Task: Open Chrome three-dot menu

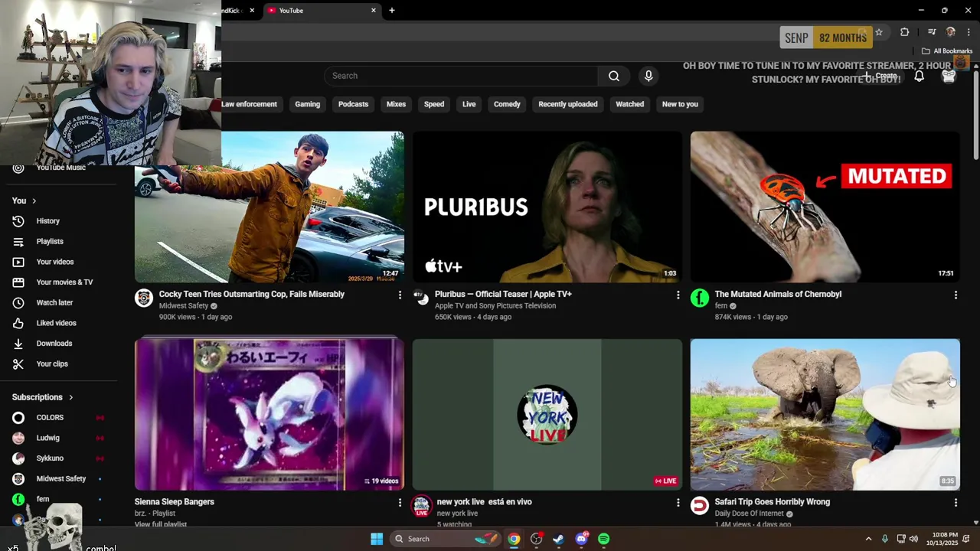Action: click(969, 32)
